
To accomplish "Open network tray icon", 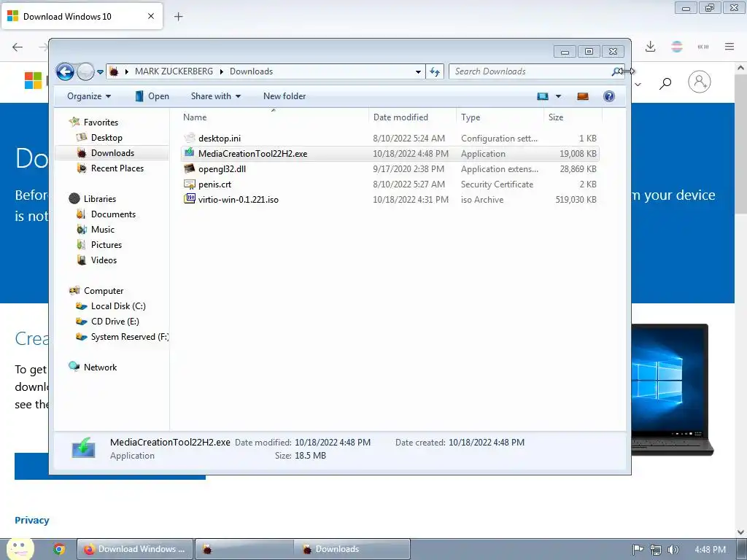I will pyautogui.click(x=656, y=550).
